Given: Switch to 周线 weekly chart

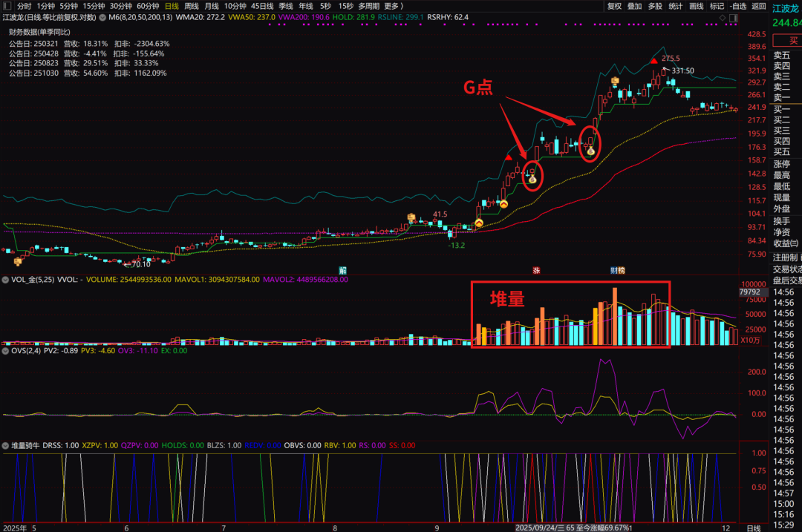Looking at the screenshot, I should 192,6.
